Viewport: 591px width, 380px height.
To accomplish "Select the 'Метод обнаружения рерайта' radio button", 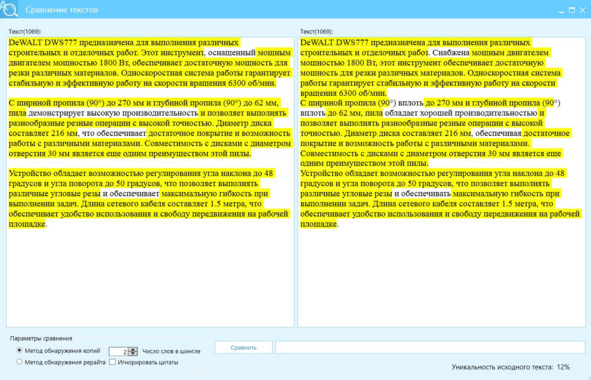I will point(19,362).
